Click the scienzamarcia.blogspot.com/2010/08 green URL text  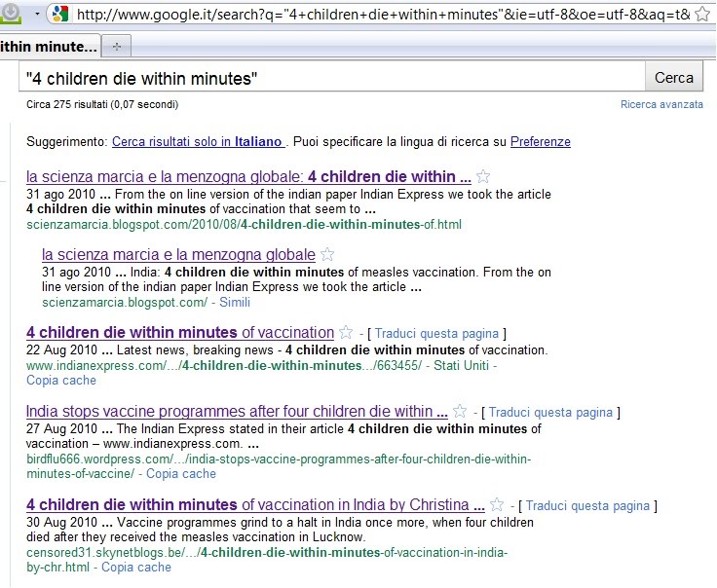tap(244, 225)
